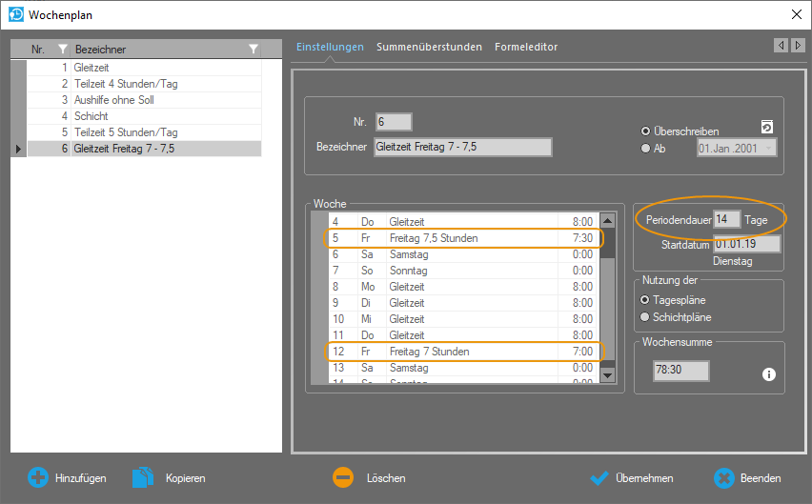Enable the Schichtpläne radio option
This screenshot has height=504, width=812.
pos(646,317)
